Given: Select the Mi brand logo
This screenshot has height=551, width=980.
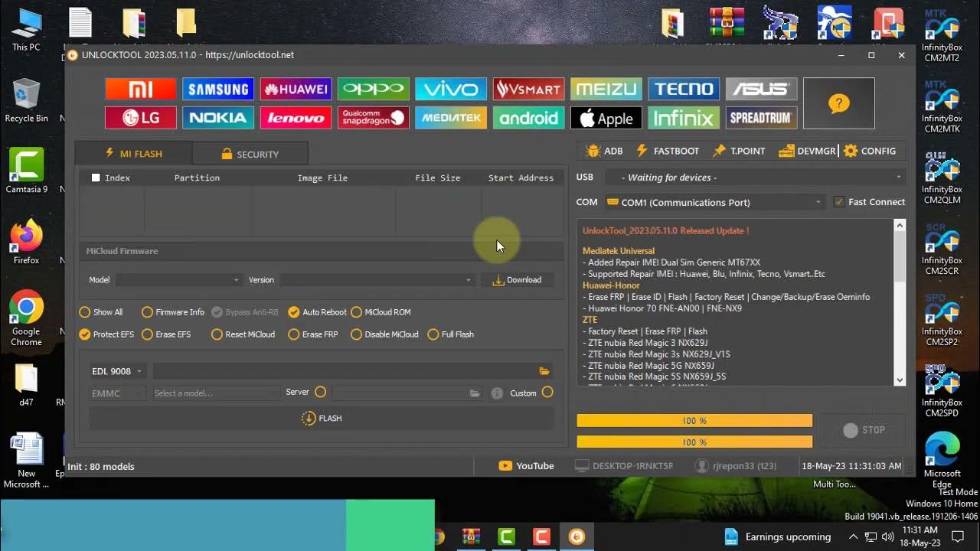Looking at the screenshot, I should point(140,89).
